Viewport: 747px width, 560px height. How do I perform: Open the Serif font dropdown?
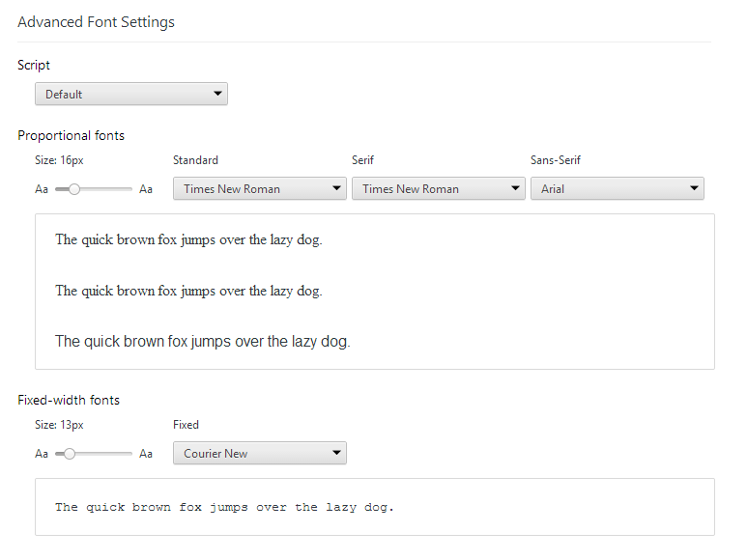coord(438,188)
